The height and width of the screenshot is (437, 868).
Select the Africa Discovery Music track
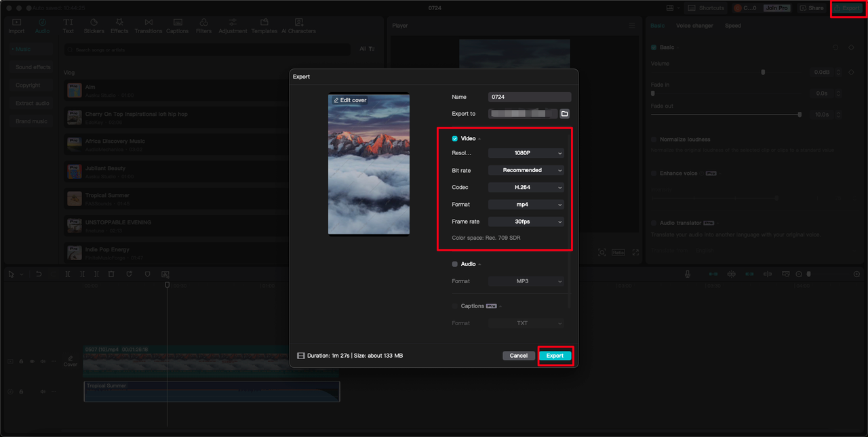[178, 144]
